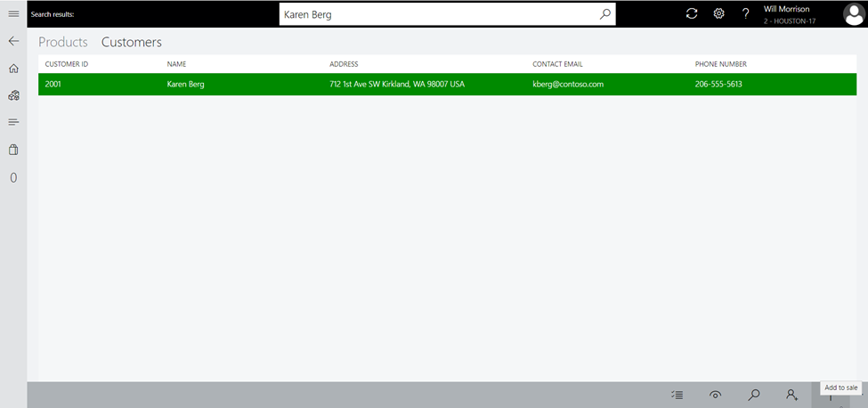Toggle the checklist multi-select icon in bottom bar
This screenshot has height=408, width=868.
677,395
